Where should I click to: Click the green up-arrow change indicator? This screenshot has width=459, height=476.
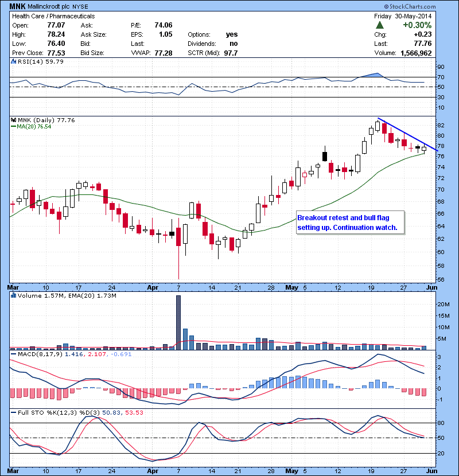tap(380, 25)
